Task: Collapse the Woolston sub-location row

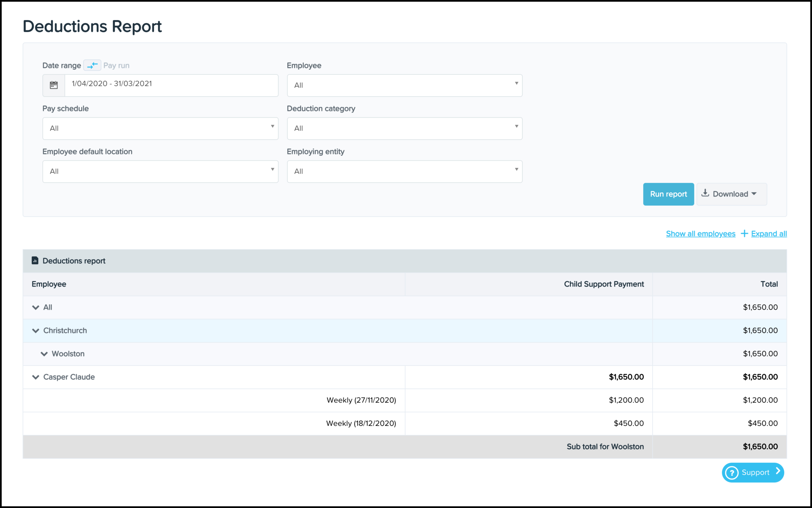Action: tap(44, 354)
